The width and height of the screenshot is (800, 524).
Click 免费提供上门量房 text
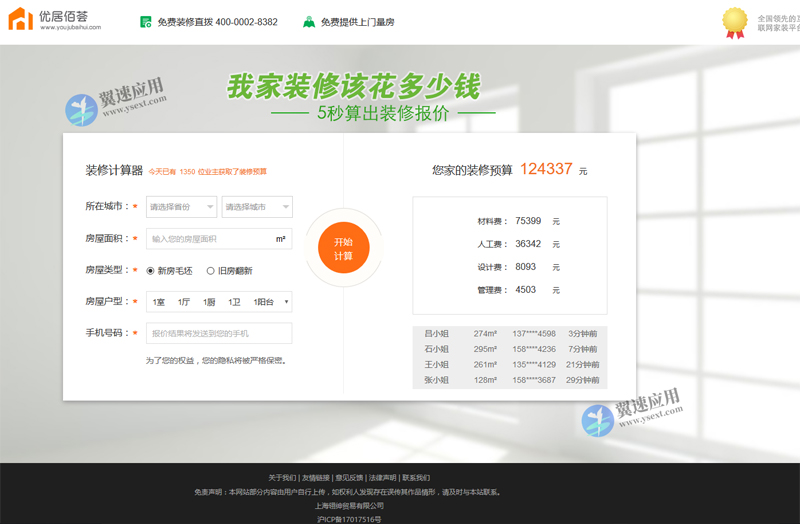click(357, 22)
